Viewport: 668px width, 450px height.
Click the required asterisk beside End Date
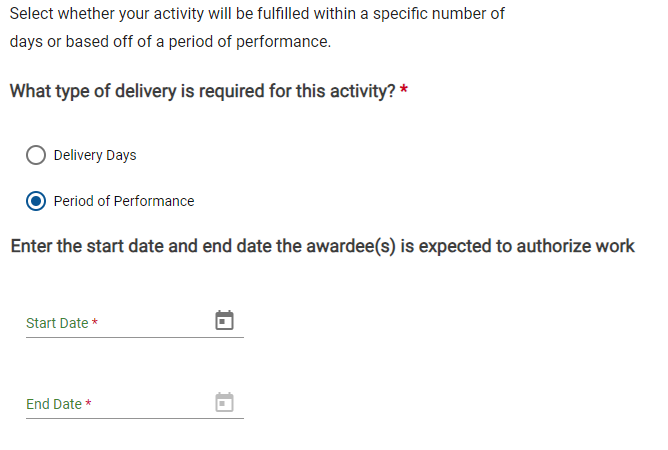tap(88, 404)
